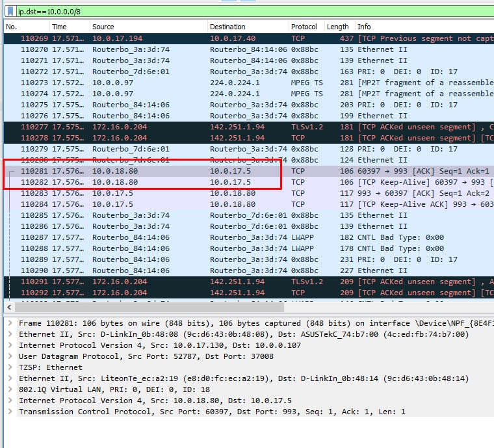Image resolution: width=494 pixels, height=448 pixels.
Task: Click the packet list scroll left arrow
Action: tap(9, 307)
